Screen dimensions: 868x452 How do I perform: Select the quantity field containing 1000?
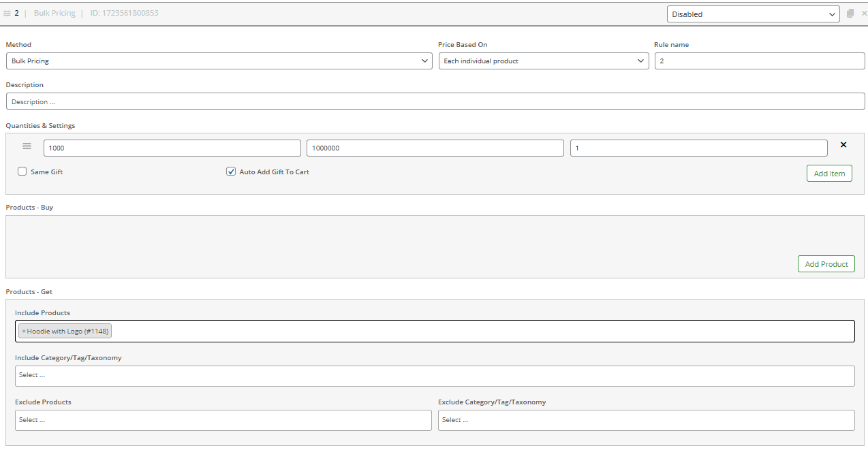[172, 148]
